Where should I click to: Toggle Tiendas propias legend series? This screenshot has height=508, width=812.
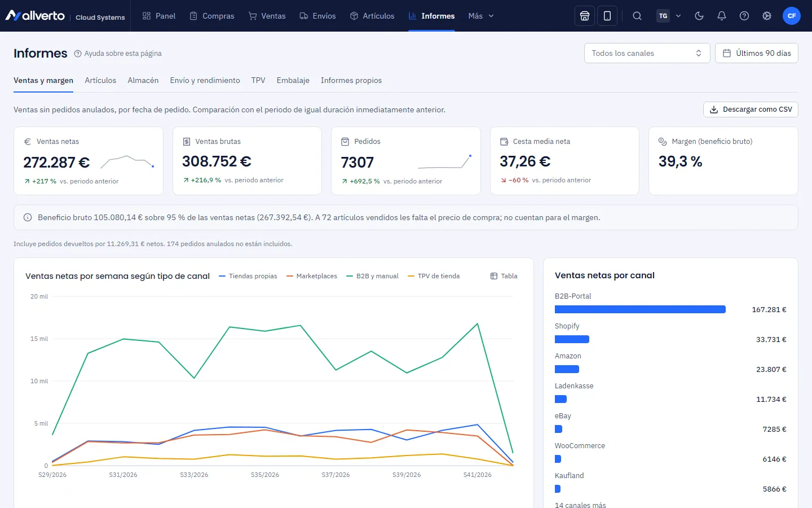(248, 276)
